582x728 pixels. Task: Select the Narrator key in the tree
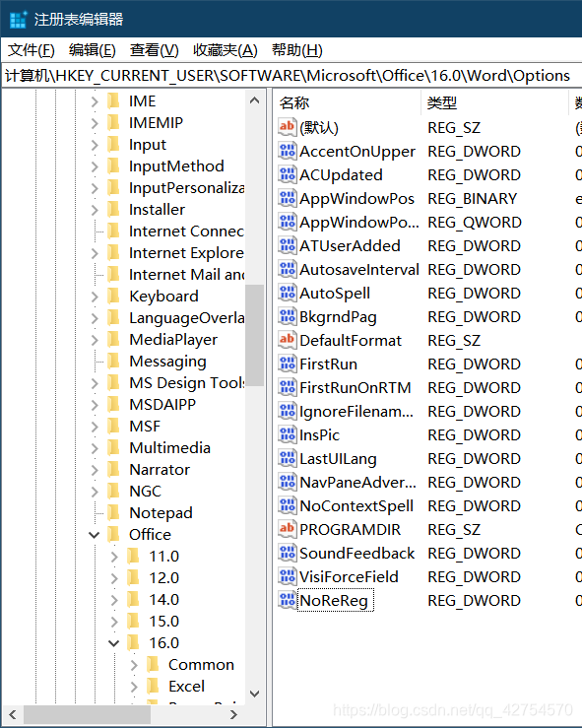(x=160, y=469)
